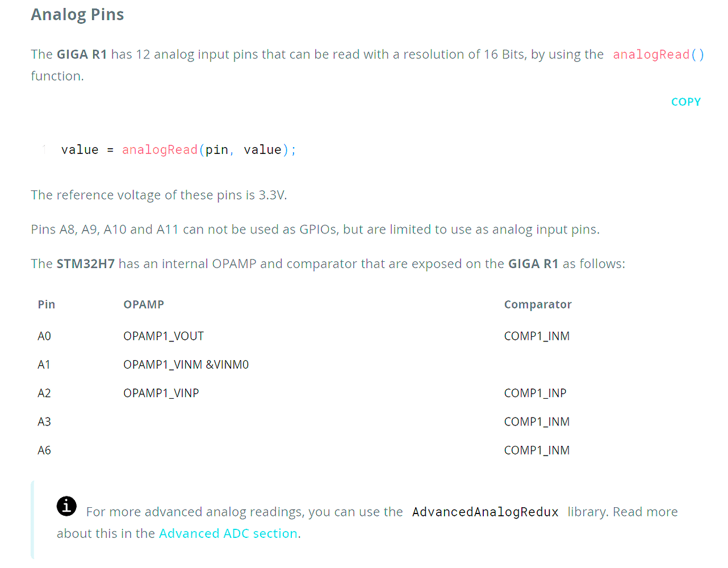Click the Analog Pins heading
This screenshot has width=728, height=568.
coord(77,14)
